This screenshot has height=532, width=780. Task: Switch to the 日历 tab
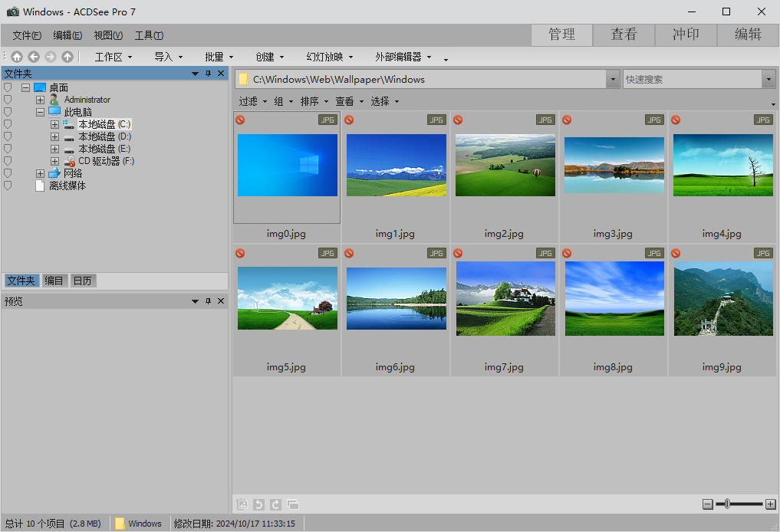(x=83, y=281)
